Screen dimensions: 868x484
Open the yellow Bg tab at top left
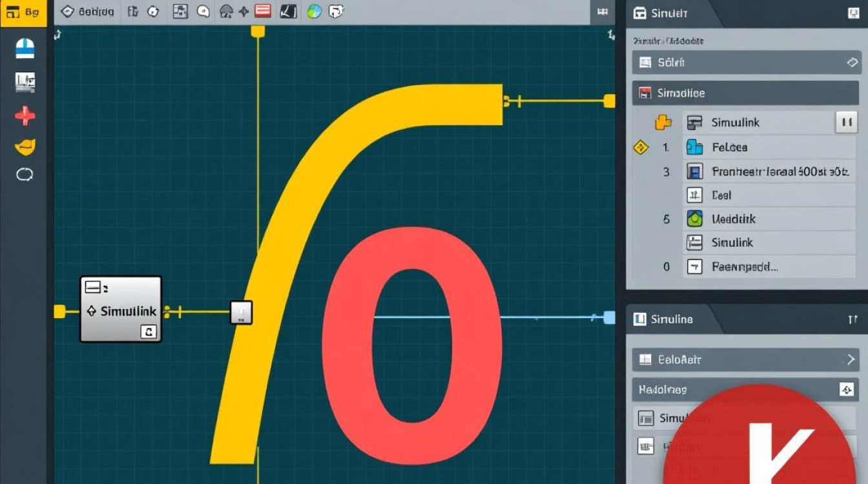[23, 12]
